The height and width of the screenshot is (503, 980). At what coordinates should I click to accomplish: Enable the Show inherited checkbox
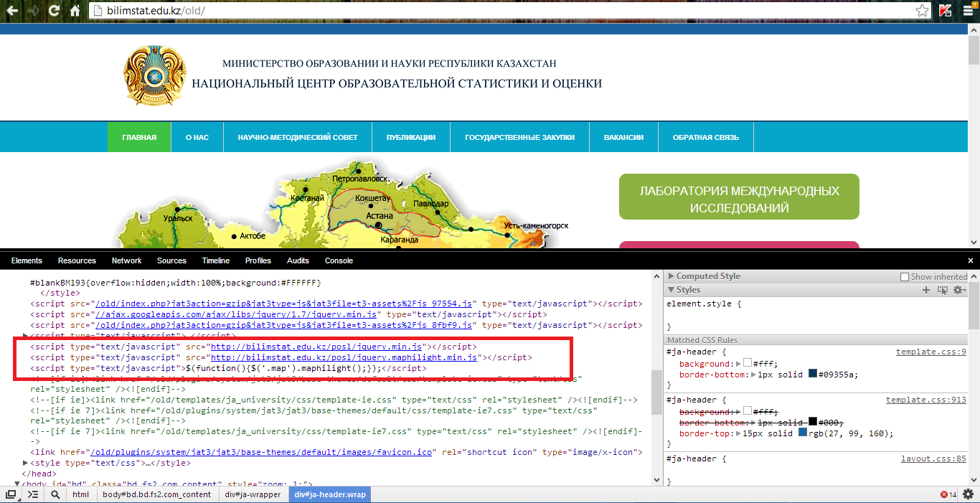tap(905, 277)
